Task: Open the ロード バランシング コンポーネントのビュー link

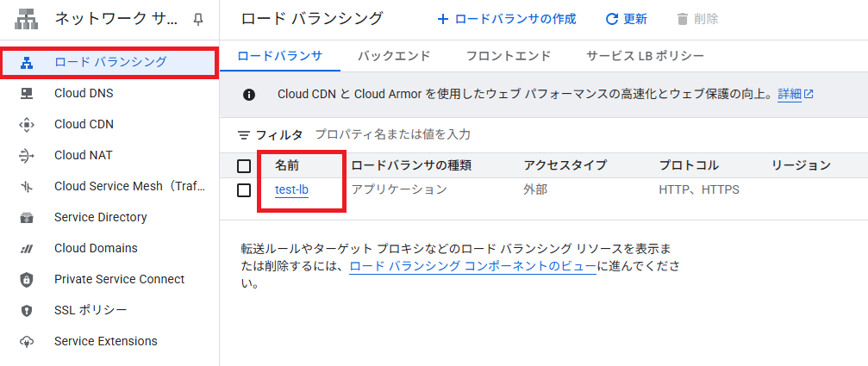Action: pyautogui.click(x=472, y=266)
